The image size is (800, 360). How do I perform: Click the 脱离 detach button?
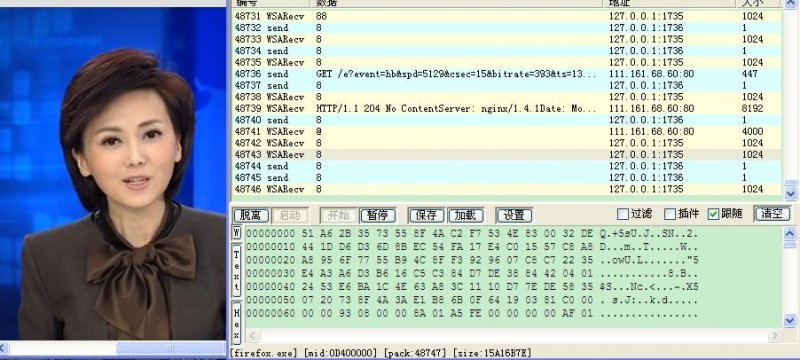point(251,215)
